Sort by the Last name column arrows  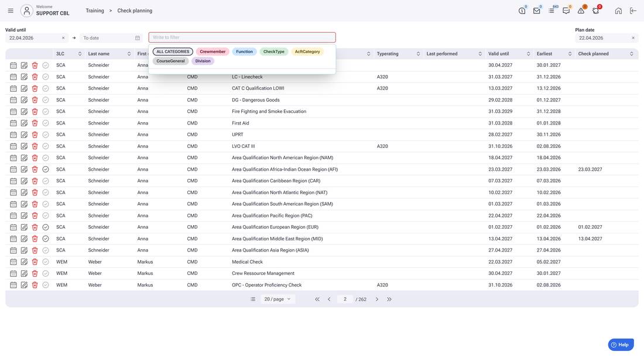[x=129, y=54]
